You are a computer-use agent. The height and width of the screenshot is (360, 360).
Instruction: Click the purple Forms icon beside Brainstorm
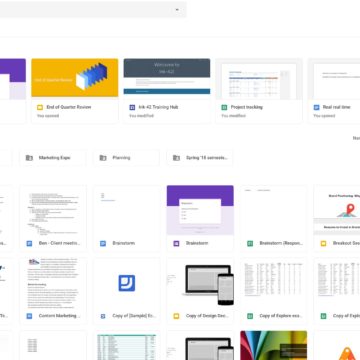point(176,243)
